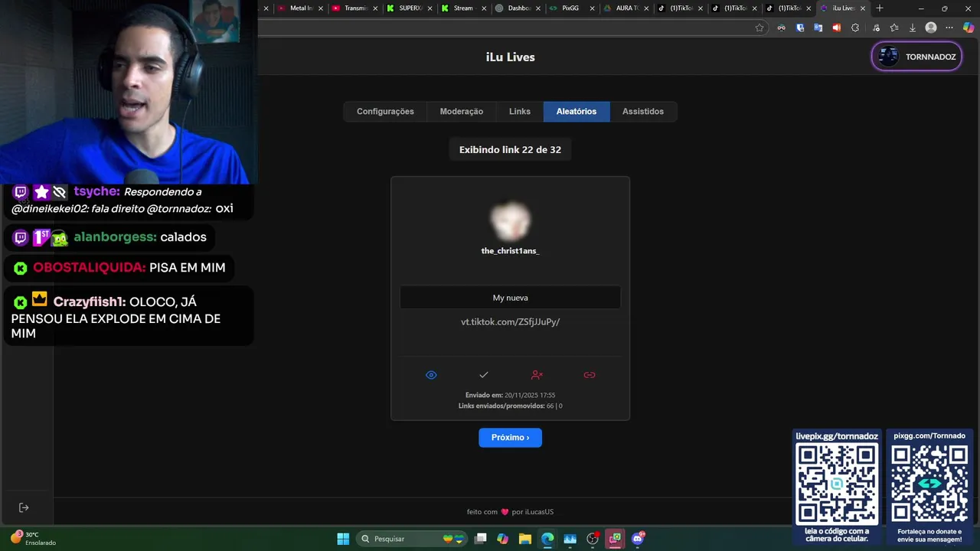
Task: Open Windows Start menu
Action: (x=343, y=539)
